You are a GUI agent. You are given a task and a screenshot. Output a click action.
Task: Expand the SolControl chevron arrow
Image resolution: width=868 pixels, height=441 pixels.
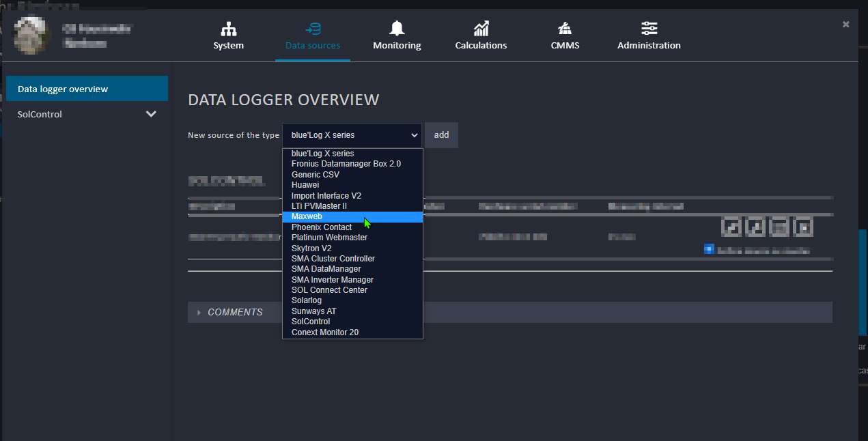pyautogui.click(x=152, y=114)
